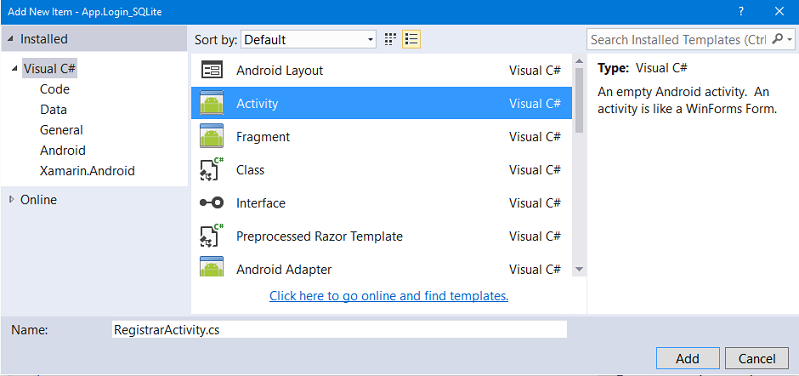This screenshot has height=376, width=799.
Task: Open the Sort by Default dropdown
Action: 309,39
